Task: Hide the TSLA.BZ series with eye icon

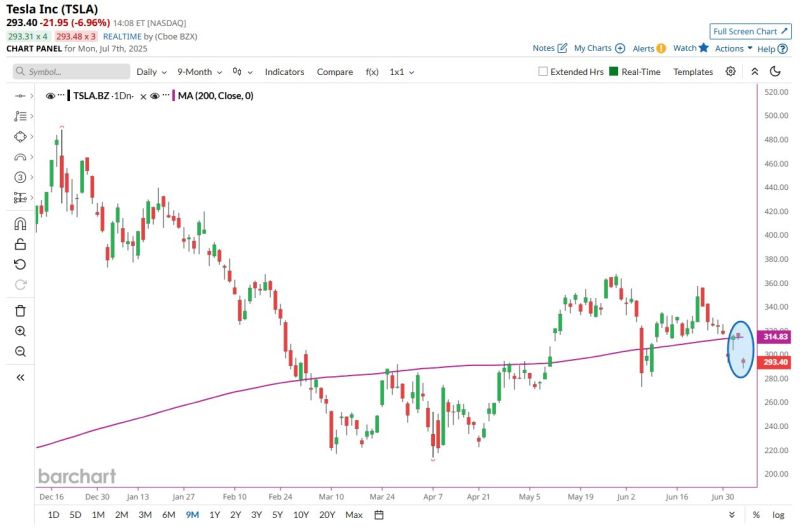Action: click(50, 96)
